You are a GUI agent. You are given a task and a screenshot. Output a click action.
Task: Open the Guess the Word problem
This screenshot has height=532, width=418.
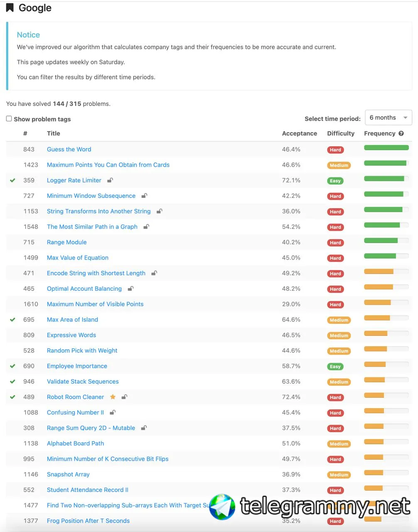click(69, 149)
